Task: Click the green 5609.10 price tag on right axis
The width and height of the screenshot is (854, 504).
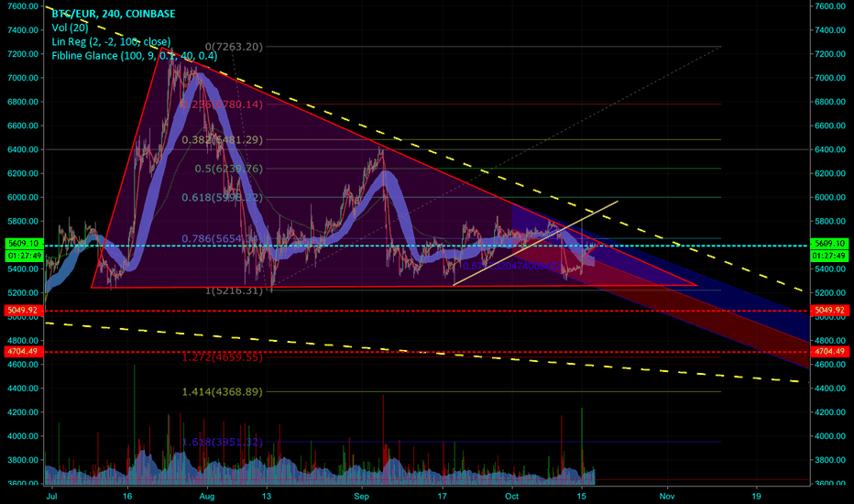Action: click(830, 244)
